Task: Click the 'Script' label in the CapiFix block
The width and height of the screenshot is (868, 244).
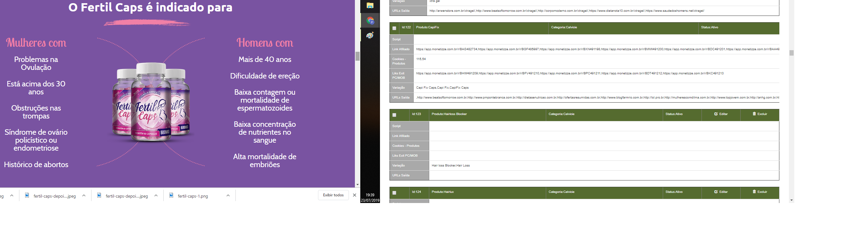Action: [x=396, y=39]
